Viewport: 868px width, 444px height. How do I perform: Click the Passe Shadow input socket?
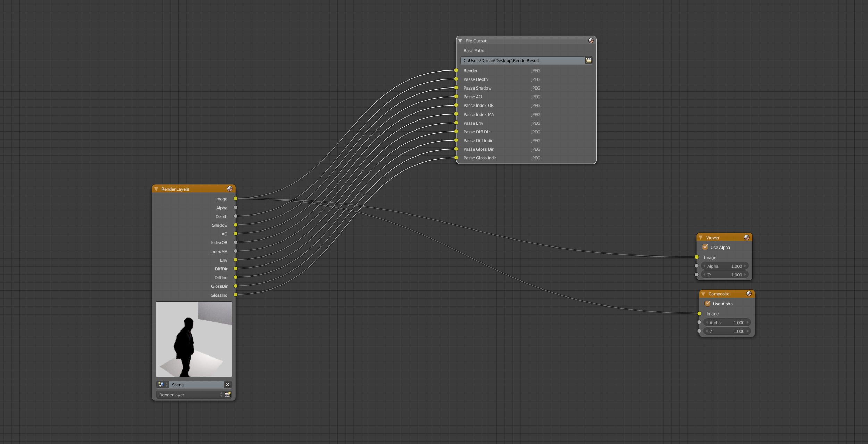(456, 88)
